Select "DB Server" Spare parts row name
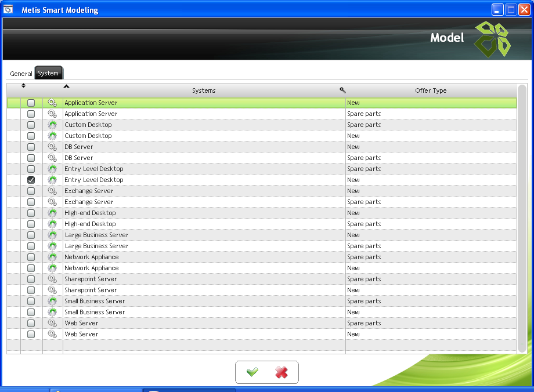The width and height of the screenshot is (534, 392). click(x=79, y=158)
